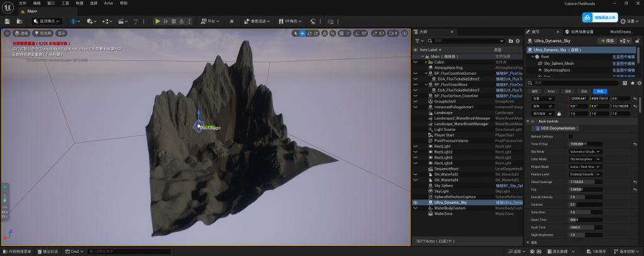Select the translate gizmo tool in viewport
This screenshot has height=256, width=644.
303,33
